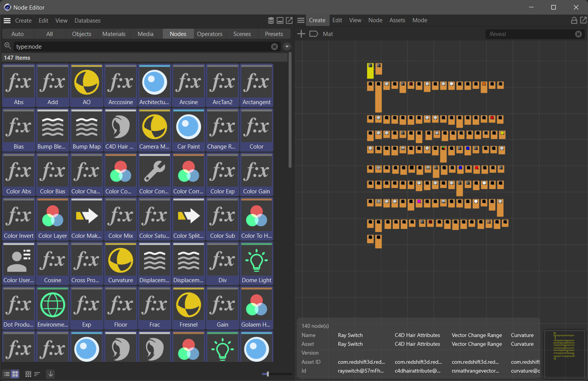Select the Color To HSV node
588x381 pixels.
pyautogui.click(x=256, y=219)
